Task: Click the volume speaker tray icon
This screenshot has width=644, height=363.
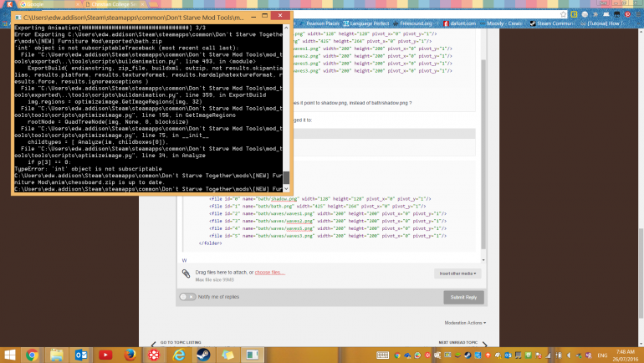Action: [569, 355]
